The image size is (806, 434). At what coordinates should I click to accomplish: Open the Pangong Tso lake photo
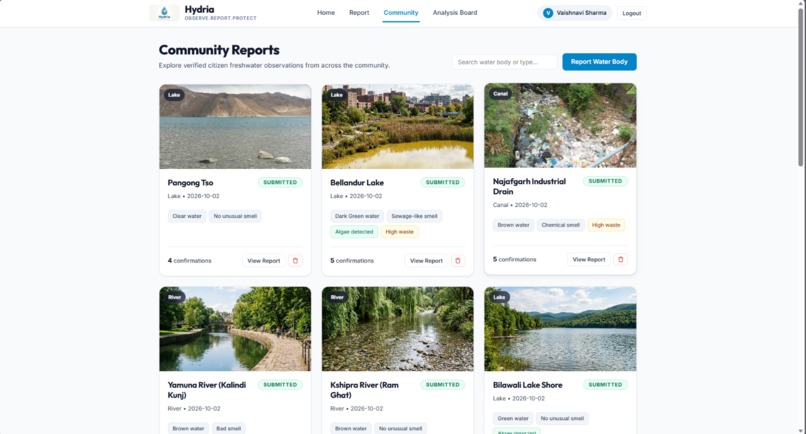tap(235, 126)
